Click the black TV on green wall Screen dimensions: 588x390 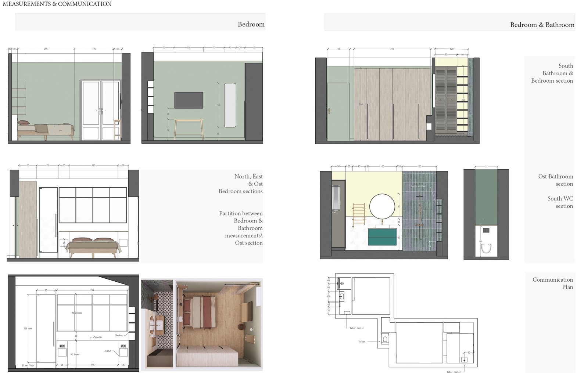coord(189,100)
